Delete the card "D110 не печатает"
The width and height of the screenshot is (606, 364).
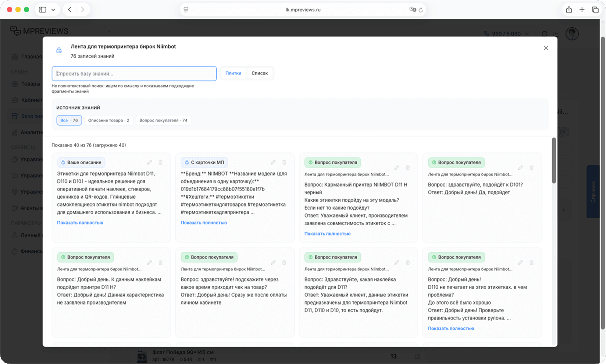[x=531, y=263]
